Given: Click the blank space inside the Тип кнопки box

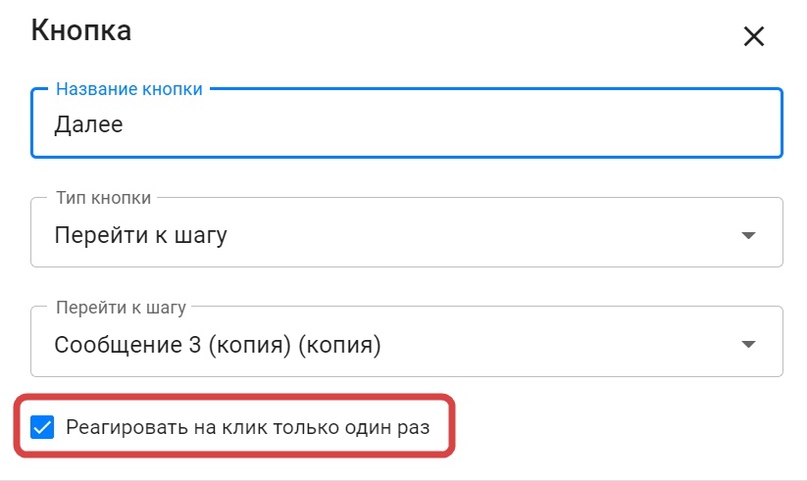Looking at the screenshot, I should (x=480, y=237).
